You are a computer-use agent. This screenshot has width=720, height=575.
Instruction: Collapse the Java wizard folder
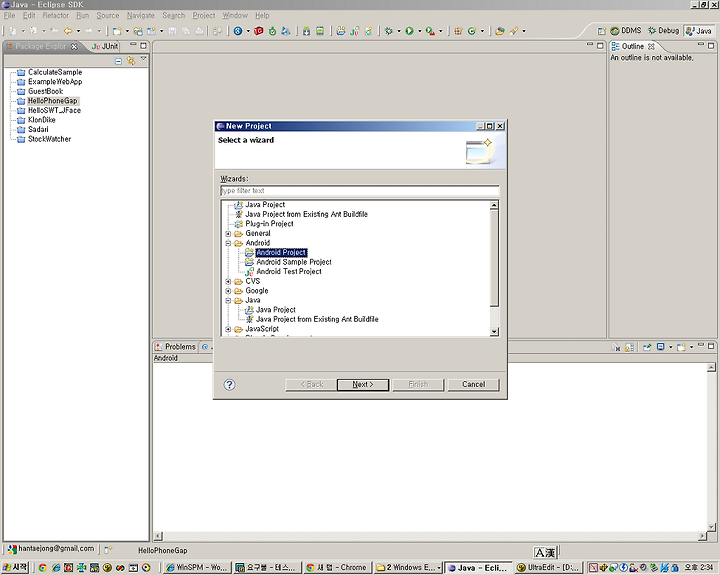[x=228, y=301]
